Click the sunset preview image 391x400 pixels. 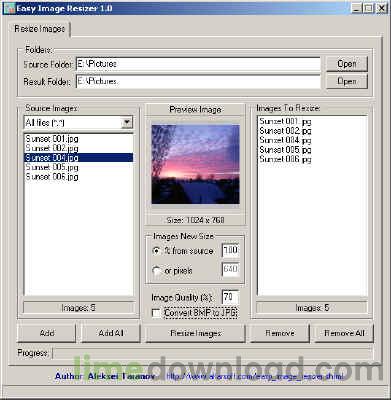point(195,164)
